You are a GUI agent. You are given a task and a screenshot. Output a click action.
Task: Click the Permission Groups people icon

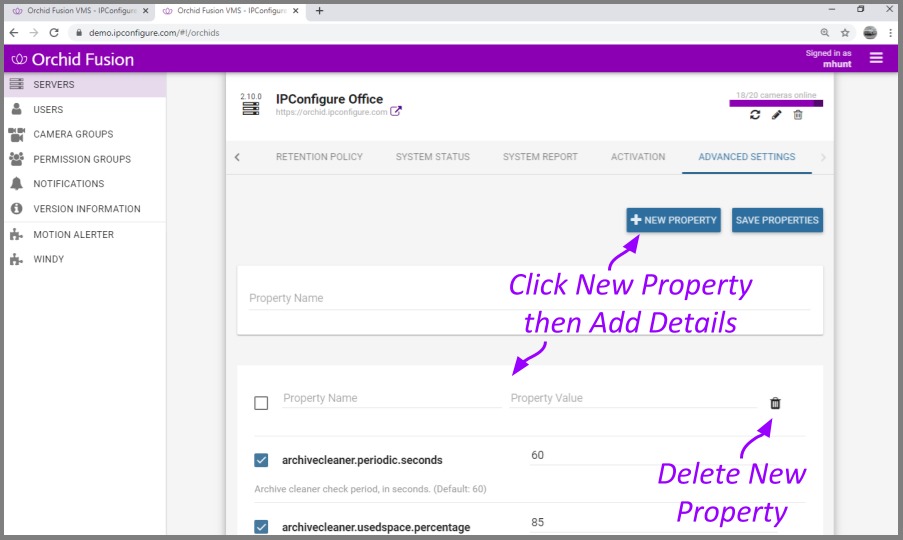click(x=17, y=158)
